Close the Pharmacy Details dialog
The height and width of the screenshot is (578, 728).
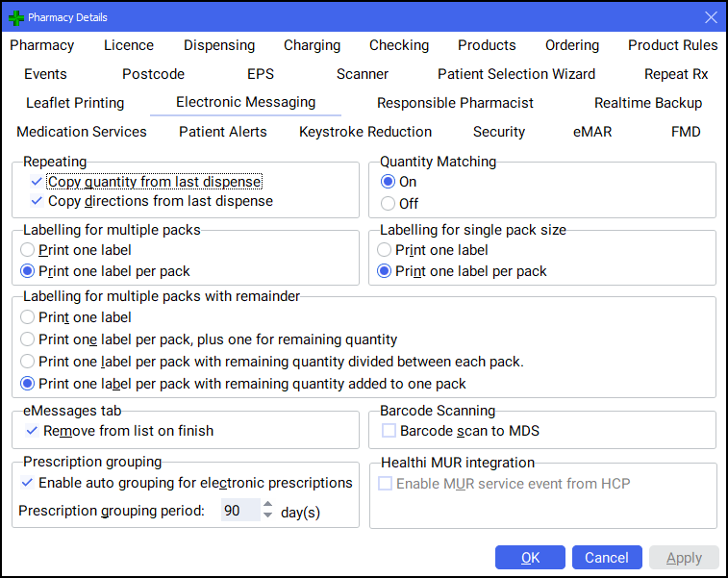pyautogui.click(x=711, y=17)
